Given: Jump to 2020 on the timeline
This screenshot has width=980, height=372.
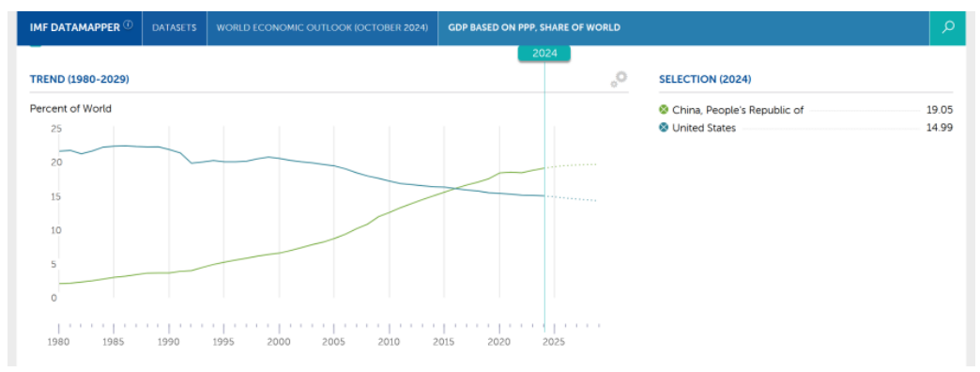Looking at the screenshot, I should (498, 343).
